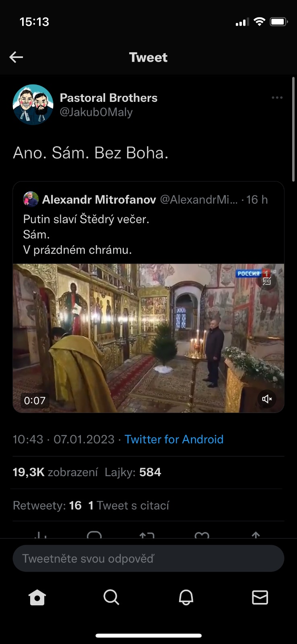Open Pastoral Brothers profile avatar
The image size is (297, 644).
33,105
